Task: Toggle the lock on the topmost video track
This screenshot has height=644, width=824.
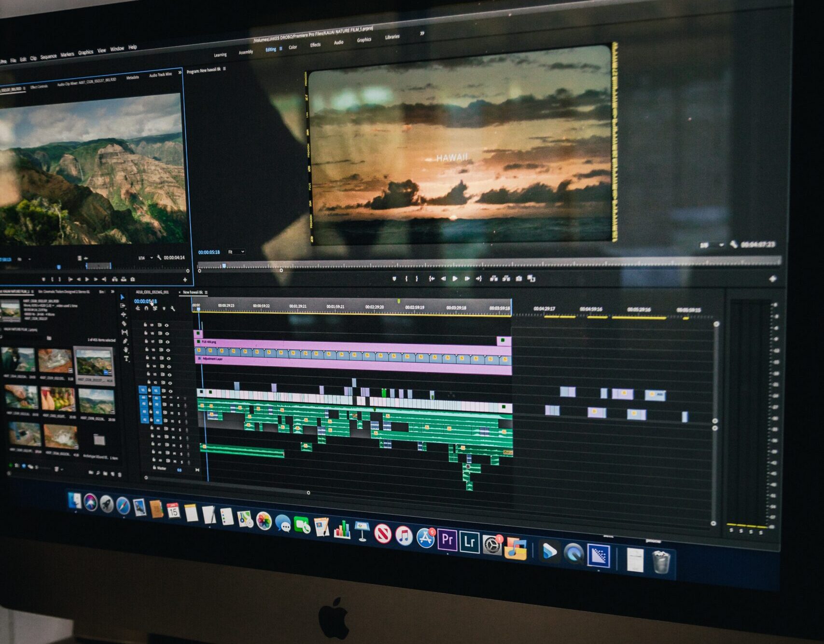Action: 145,325
